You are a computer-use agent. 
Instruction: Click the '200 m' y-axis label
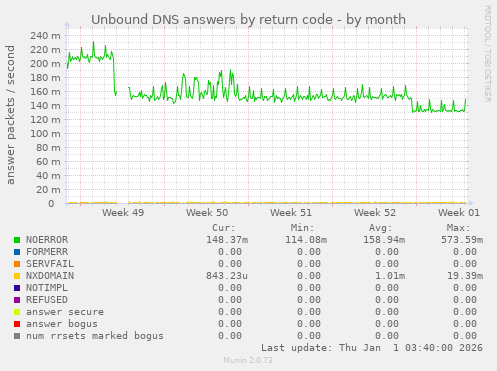[45, 63]
